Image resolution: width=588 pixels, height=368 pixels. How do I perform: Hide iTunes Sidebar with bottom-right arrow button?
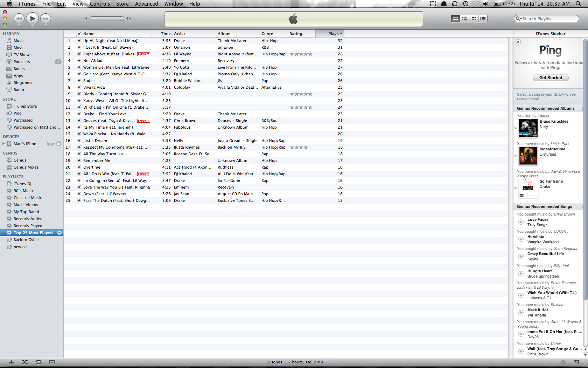coord(576,362)
